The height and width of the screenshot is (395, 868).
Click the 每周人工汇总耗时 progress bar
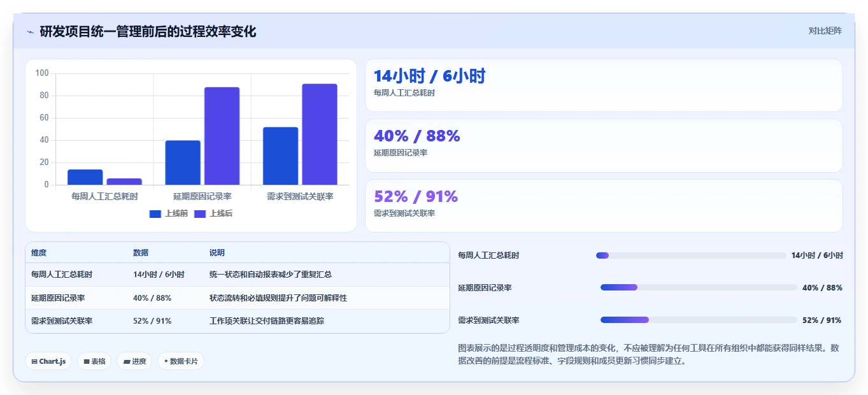tap(691, 255)
